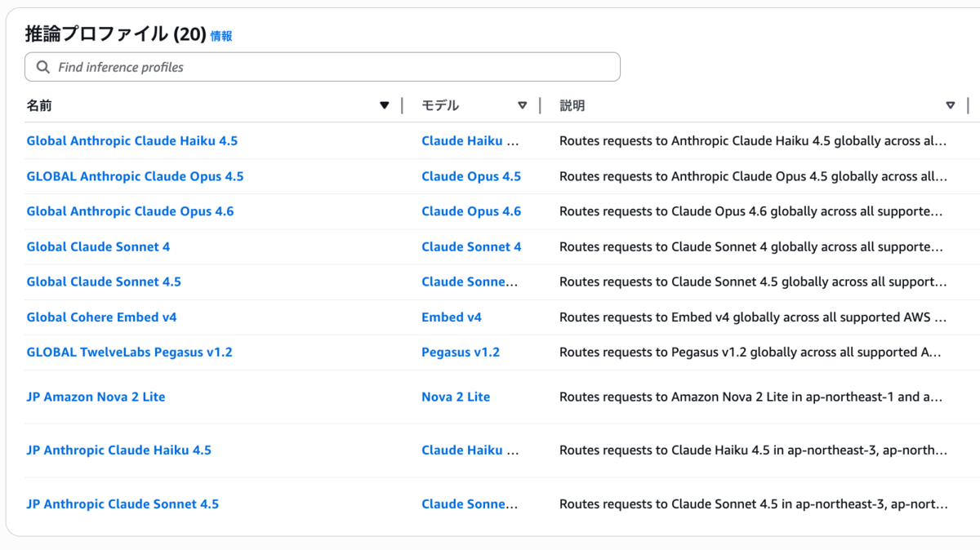Viewport: 980px width, 550px height.
Task: Select description of JP Claude Sonnet 4.5 row
Action: pyautogui.click(x=753, y=503)
